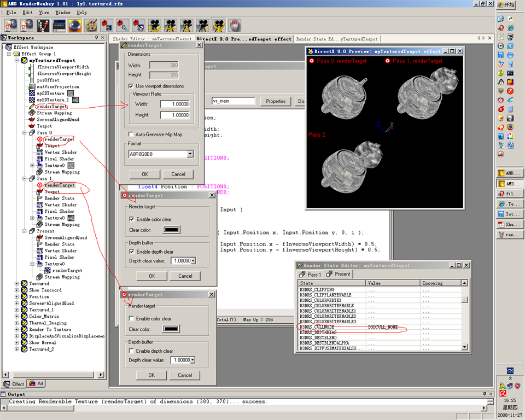Collapse the Present pass tree node
The image size is (525, 420).
25,231
